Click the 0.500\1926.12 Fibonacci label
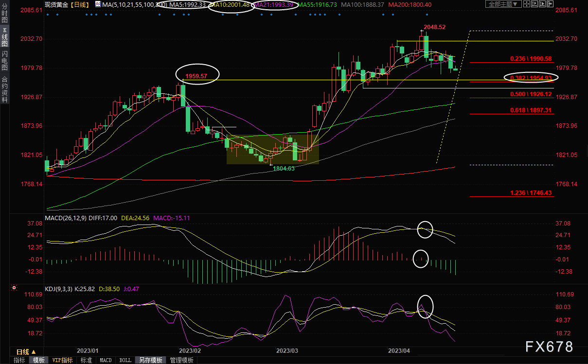 coord(531,94)
